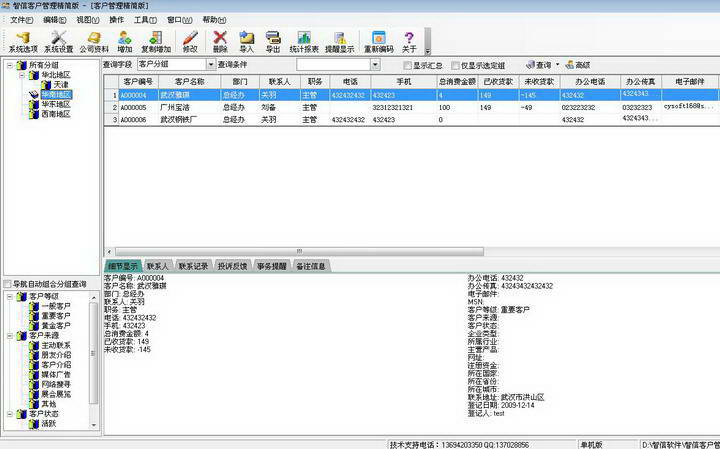The image size is (720, 449).
Task: Switch to the 投诉反馈 tab
Action: (x=232, y=266)
